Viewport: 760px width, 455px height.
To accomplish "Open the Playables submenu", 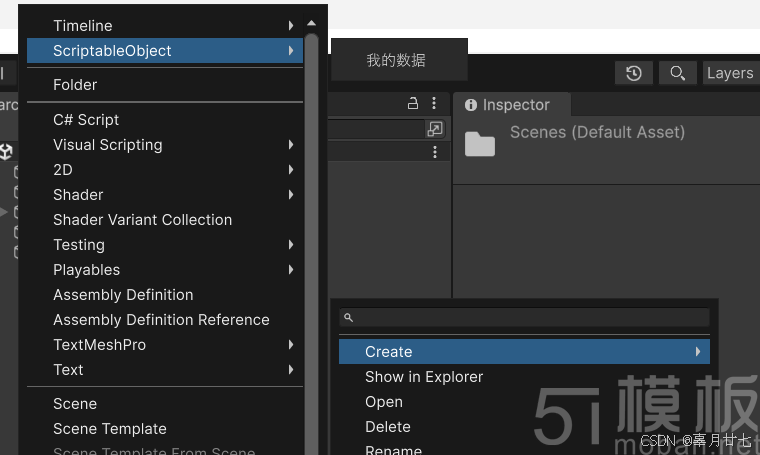I will pyautogui.click(x=165, y=270).
